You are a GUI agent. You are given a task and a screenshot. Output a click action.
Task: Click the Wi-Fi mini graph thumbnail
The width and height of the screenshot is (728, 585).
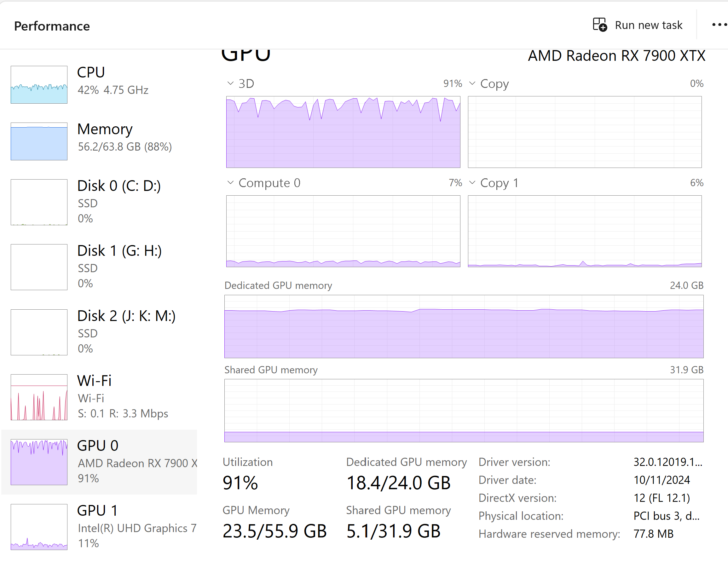(x=39, y=398)
